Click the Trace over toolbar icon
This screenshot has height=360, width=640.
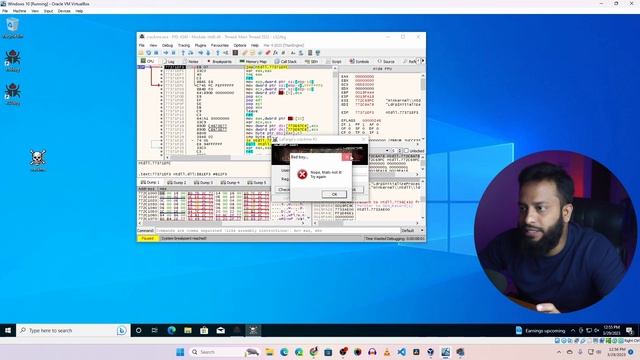tap(208, 53)
